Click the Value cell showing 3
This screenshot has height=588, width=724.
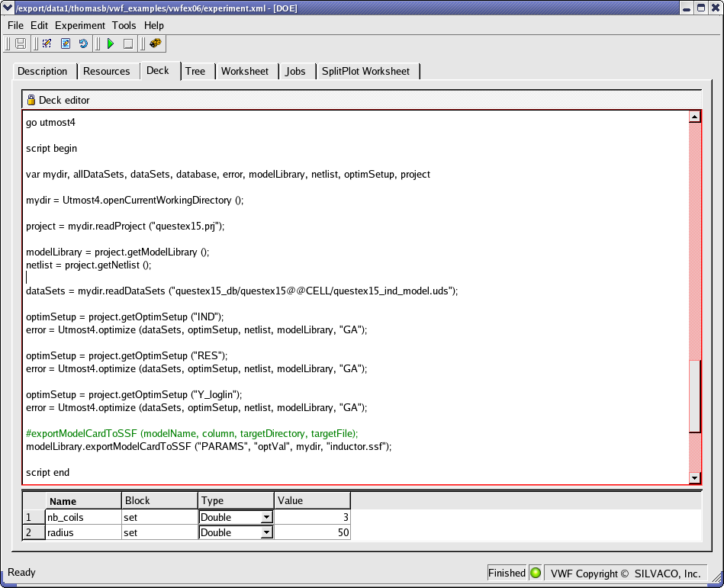pyautogui.click(x=312, y=517)
